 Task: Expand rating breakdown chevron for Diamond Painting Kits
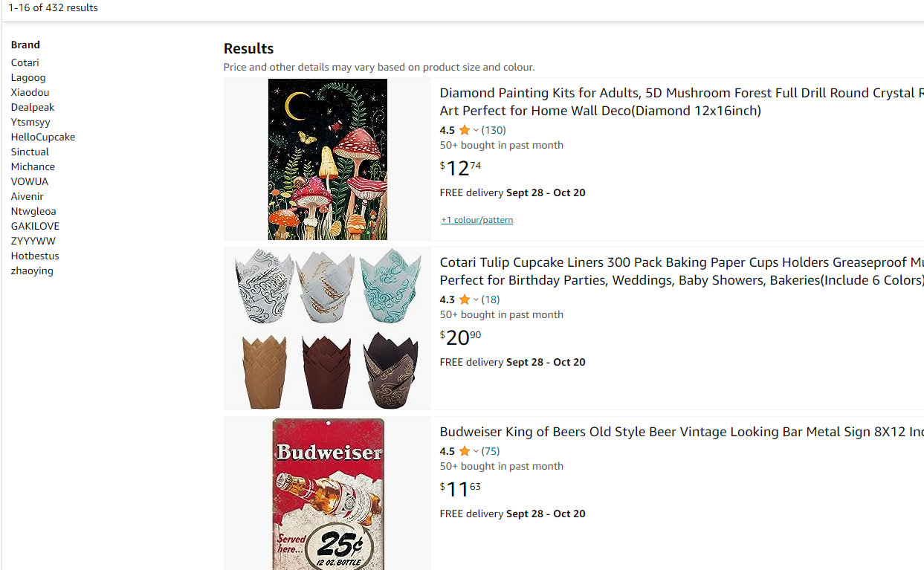[476, 130]
